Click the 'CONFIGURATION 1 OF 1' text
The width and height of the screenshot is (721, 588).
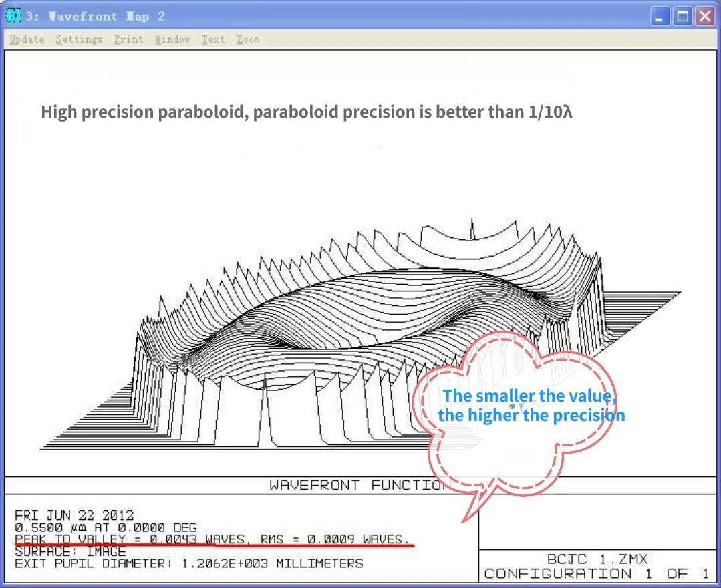pos(597,574)
